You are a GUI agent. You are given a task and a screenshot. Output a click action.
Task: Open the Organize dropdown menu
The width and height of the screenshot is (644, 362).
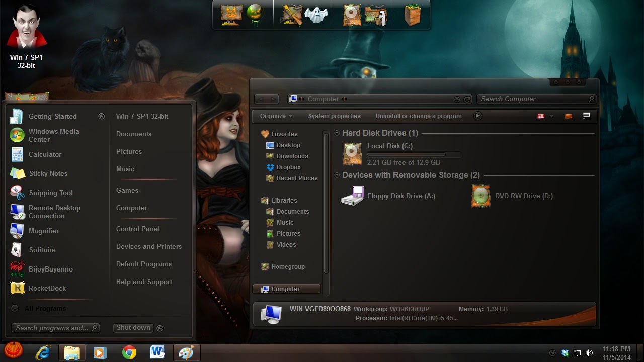tap(276, 116)
